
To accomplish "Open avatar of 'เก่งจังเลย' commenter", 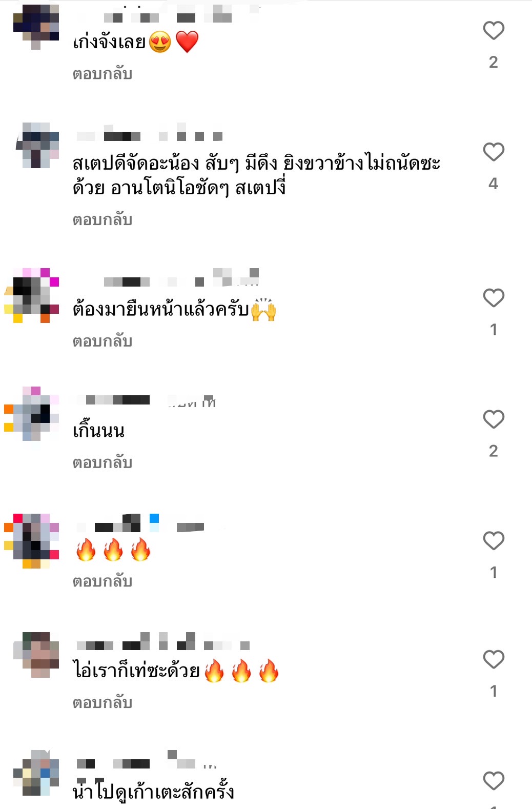I will 36,27.
